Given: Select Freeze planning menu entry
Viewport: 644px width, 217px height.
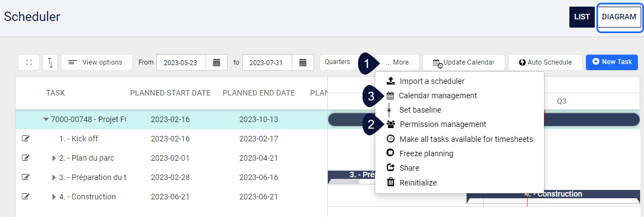Looking at the screenshot, I should pos(426,154).
